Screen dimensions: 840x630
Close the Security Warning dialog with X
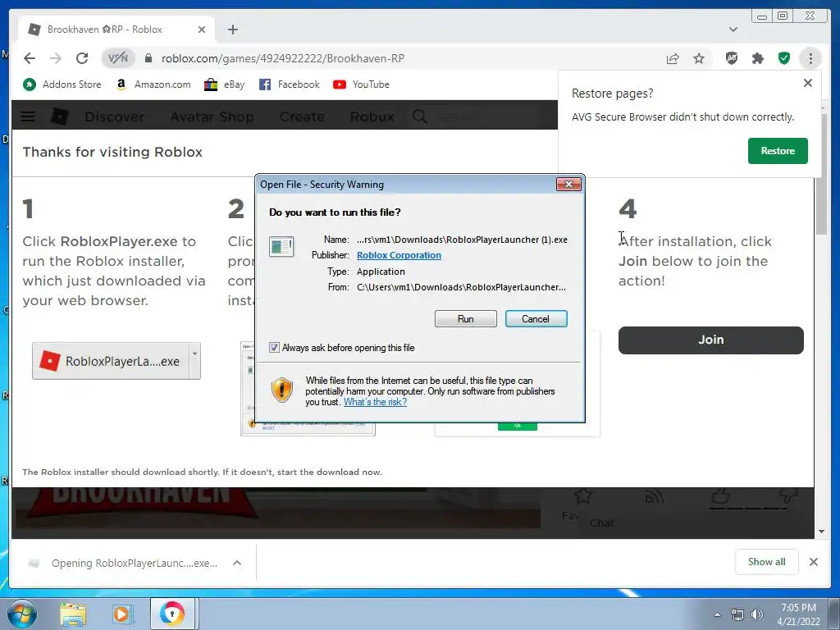[x=568, y=185]
